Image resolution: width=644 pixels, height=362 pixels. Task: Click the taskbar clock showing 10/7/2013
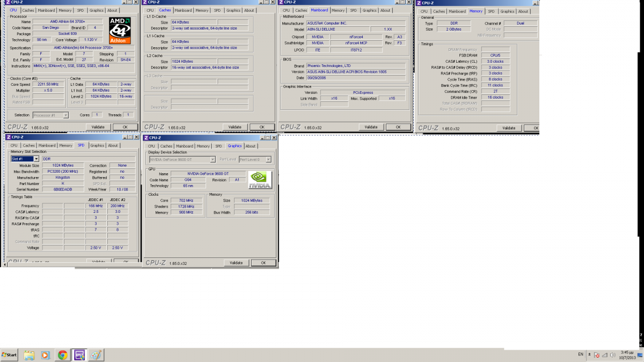[x=626, y=355]
